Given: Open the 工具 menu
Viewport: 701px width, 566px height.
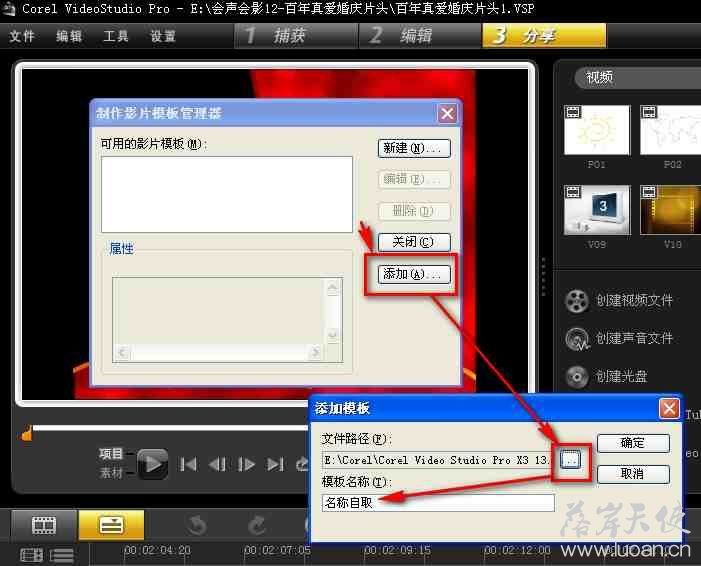Looking at the screenshot, I should pos(115,36).
